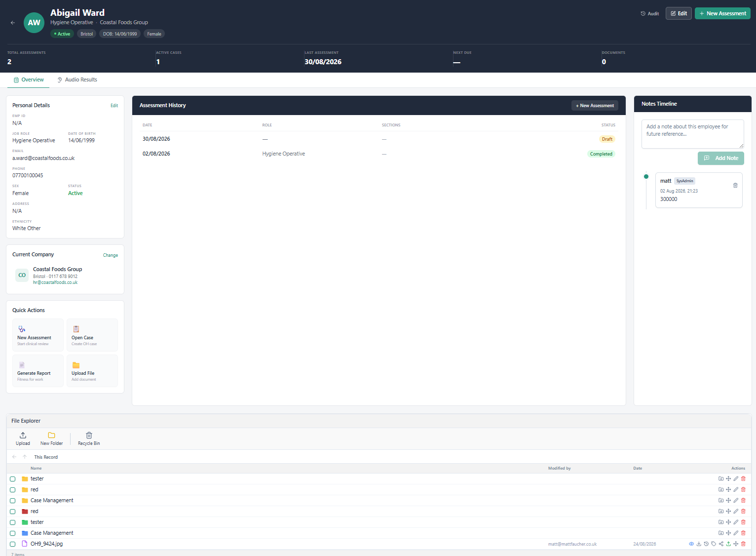Click + New Assessment in Assessment History
Image resolution: width=756 pixels, height=556 pixels.
595,105
